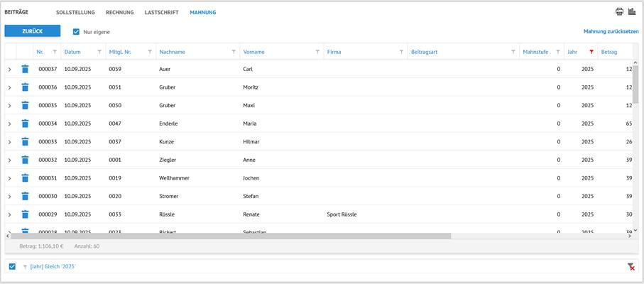Click the filter expression [Jahr] Gleich '2025'
644x284 pixels.
coord(53,266)
